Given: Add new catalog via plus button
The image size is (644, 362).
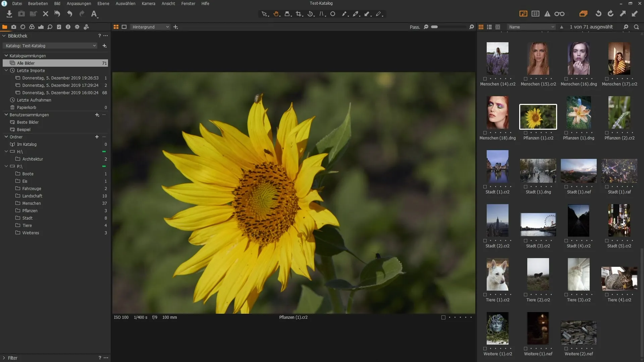Looking at the screenshot, I should click(x=104, y=46).
